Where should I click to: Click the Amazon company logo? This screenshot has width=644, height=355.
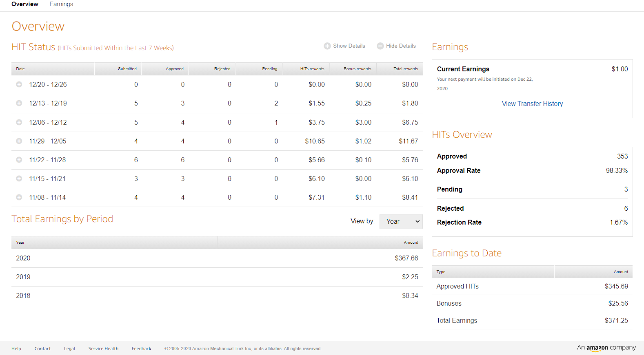click(606, 348)
